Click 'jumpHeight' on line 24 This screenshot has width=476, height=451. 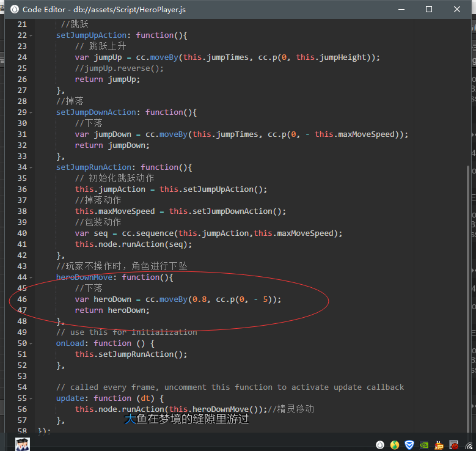[x=343, y=57]
